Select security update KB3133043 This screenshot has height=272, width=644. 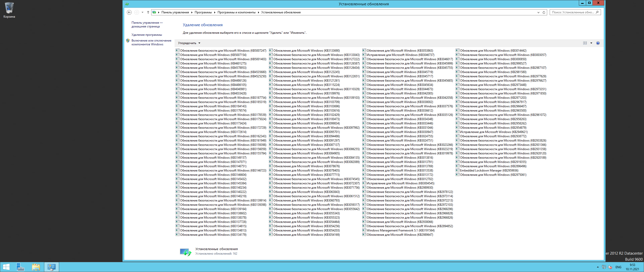tap(314, 55)
